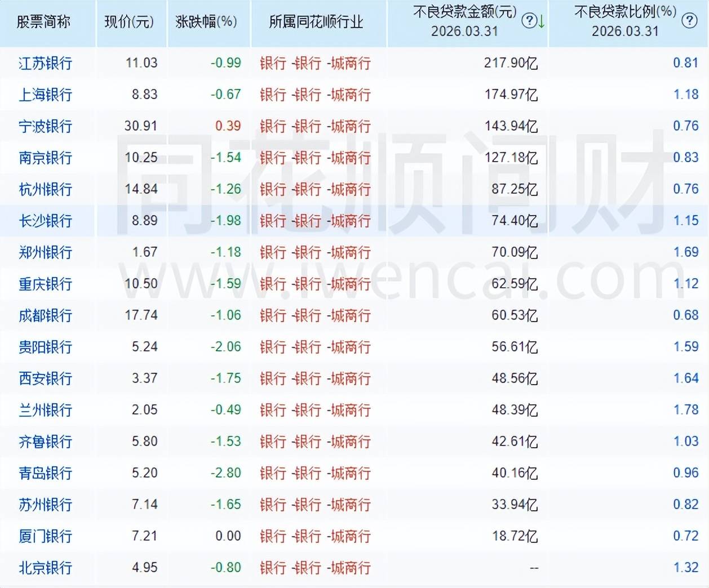Open 重庆银行 stock link
709x588 pixels.
pyautogui.click(x=46, y=284)
